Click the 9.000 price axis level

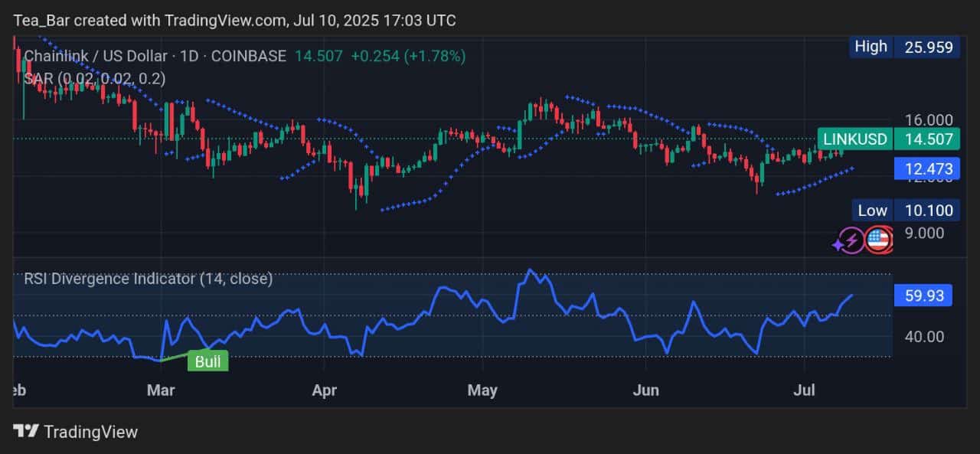click(x=924, y=233)
